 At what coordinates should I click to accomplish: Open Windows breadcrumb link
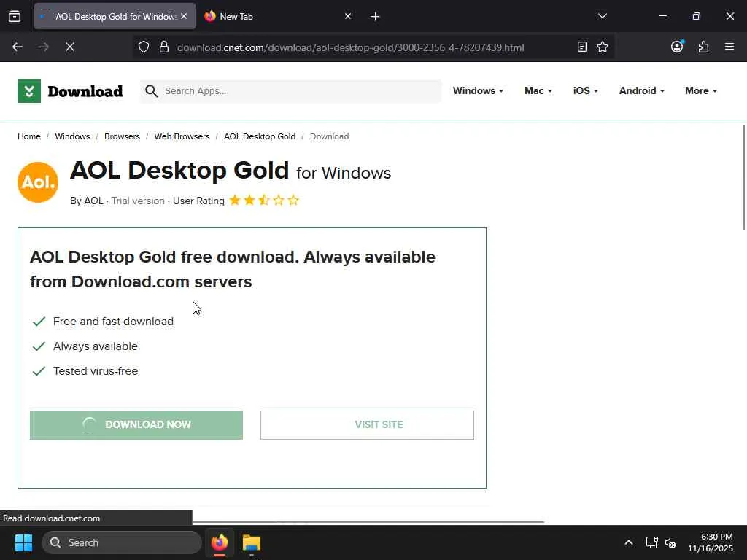coord(72,136)
